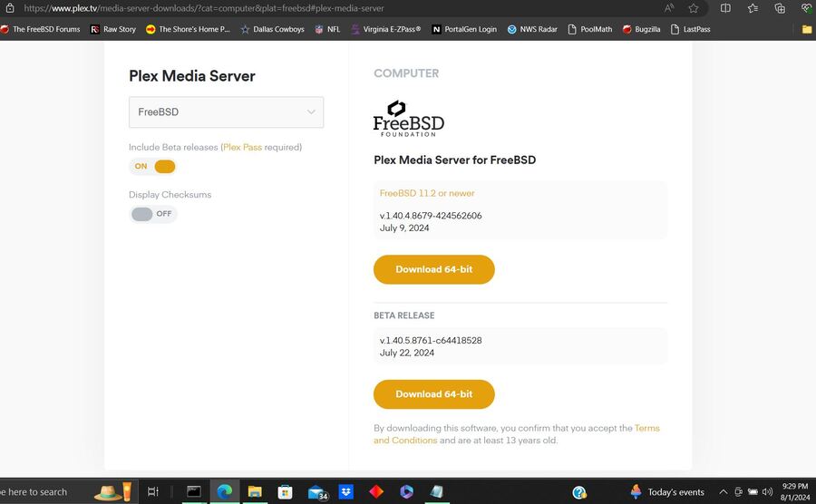The image size is (816, 504).
Task: Open Dropbox from the taskbar
Action: 346,491
